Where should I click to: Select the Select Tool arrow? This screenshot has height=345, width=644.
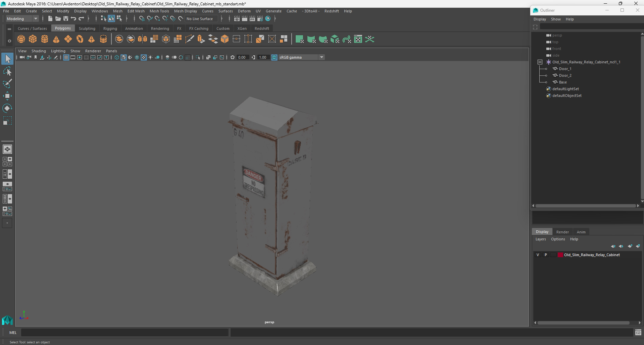point(7,59)
